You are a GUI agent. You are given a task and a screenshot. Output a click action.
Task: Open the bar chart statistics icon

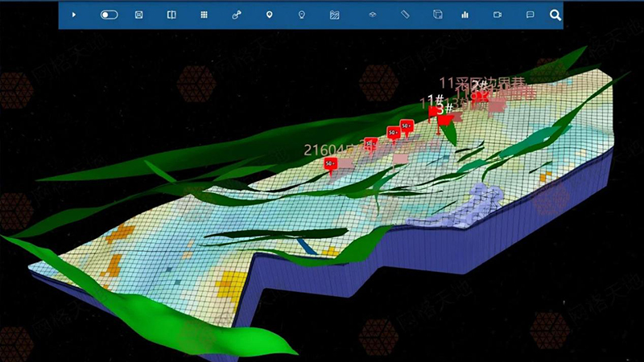tap(465, 14)
